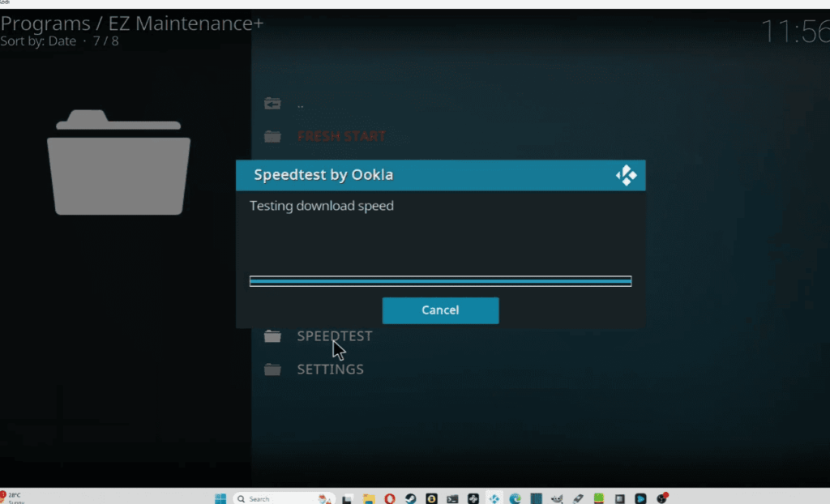
Task: Open Steam from the taskbar
Action: (x=410, y=498)
